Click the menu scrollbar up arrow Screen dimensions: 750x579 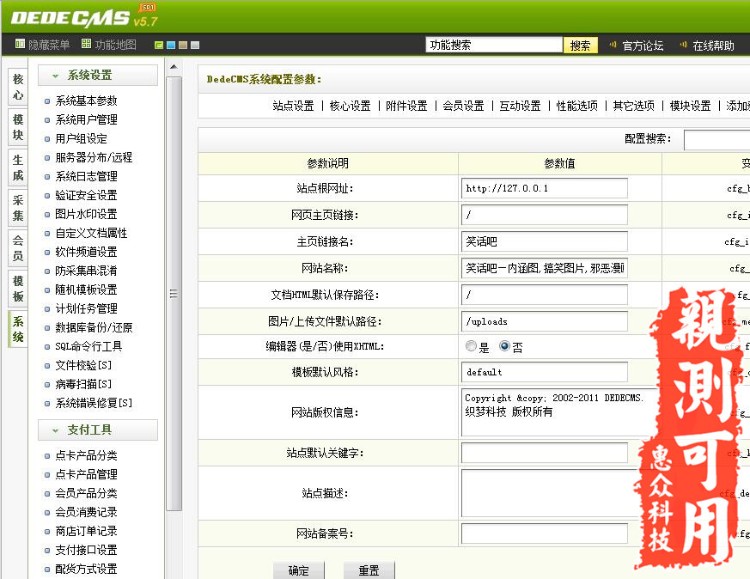coord(174,67)
